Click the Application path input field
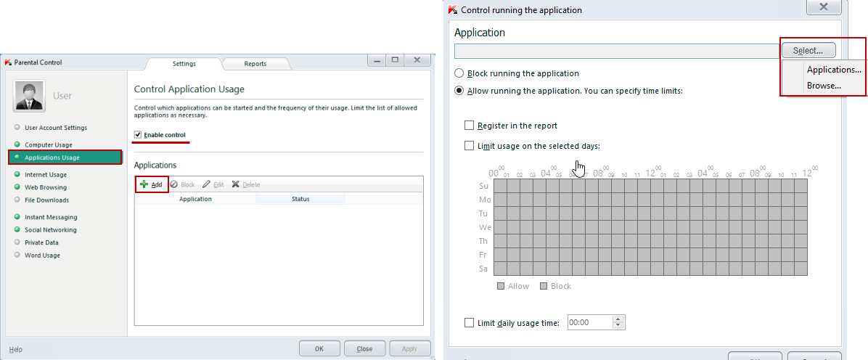 (x=617, y=51)
